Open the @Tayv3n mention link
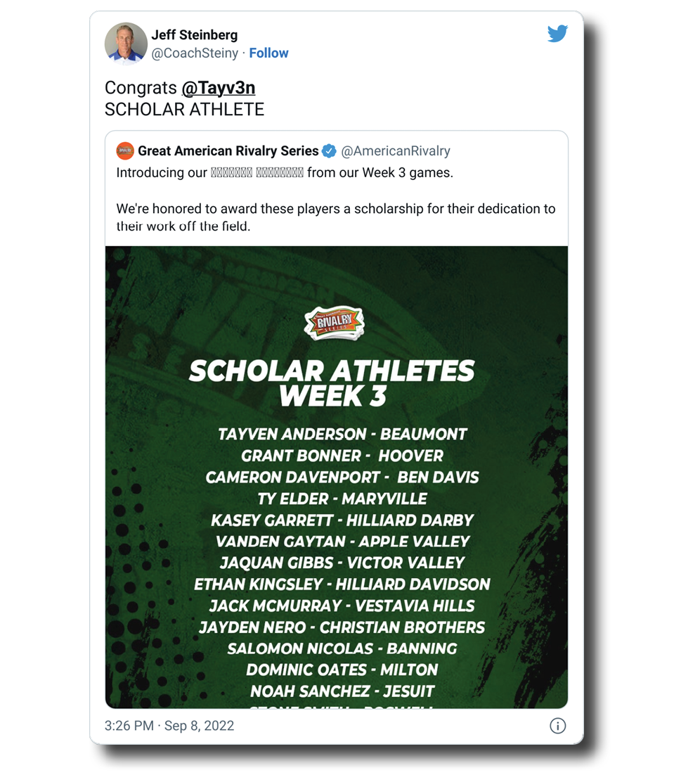This screenshot has width=700, height=782. pyautogui.click(x=219, y=88)
